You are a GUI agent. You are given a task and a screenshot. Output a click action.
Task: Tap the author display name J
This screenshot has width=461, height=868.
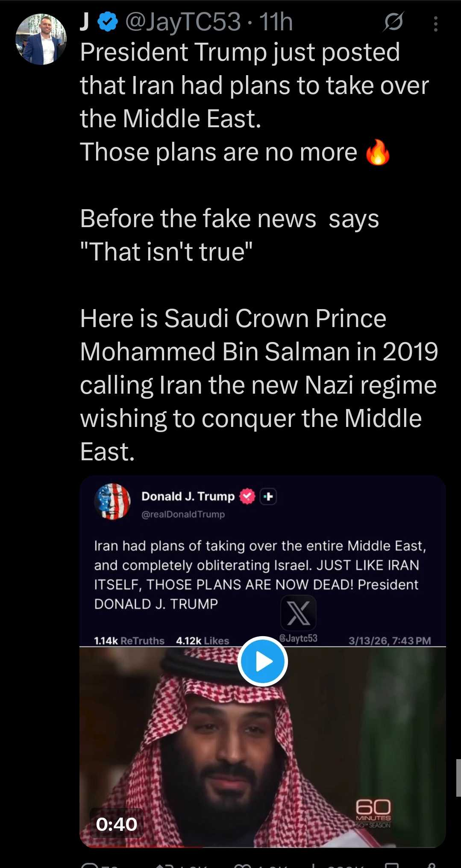[x=85, y=22]
